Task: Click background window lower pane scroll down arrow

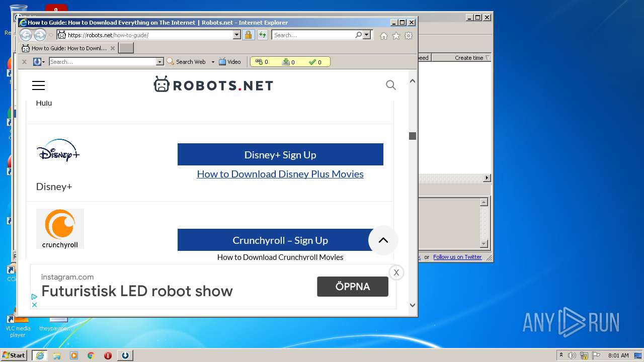Action: [x=484, y=244]
